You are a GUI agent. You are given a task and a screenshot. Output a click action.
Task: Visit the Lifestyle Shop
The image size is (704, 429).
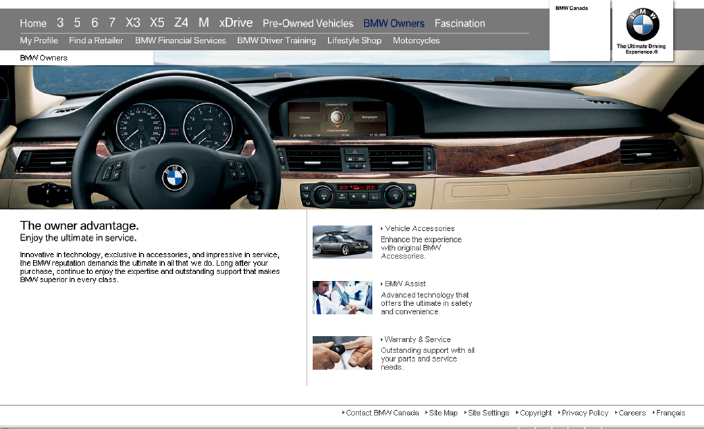pos(354,40)
